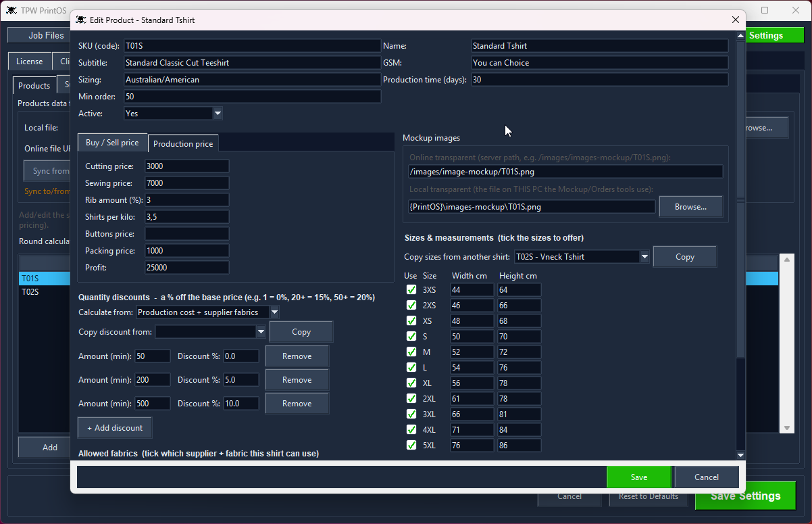Screen dimensions: 812x524
Task: Edit the Height cm field for 2XL
Action: point(519,399)
